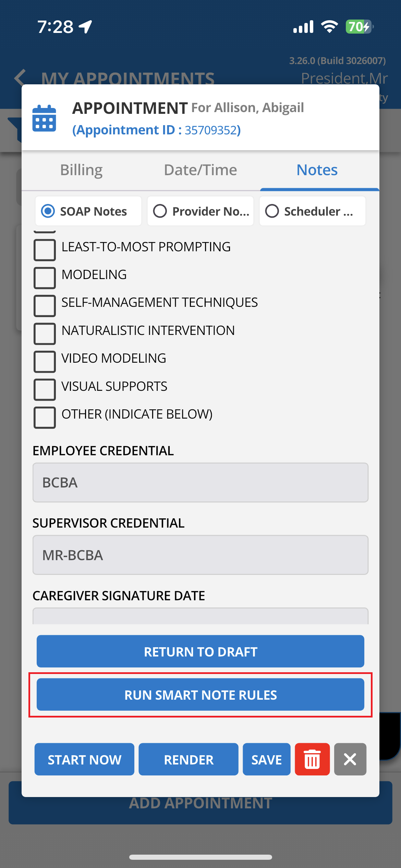Check the Least-to-Most Prompting box
The height and width of the screenshot is (868, 401).
pos(45,250)
